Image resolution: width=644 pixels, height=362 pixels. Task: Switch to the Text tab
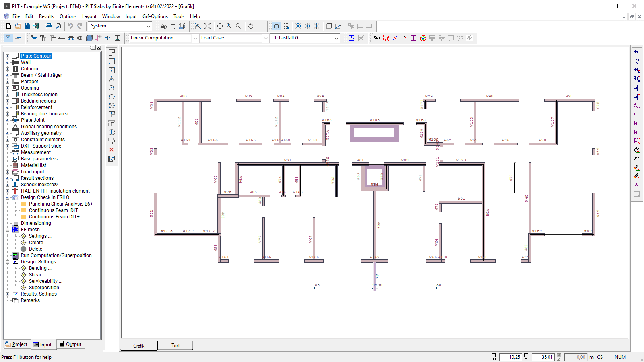tap(175, 346)
